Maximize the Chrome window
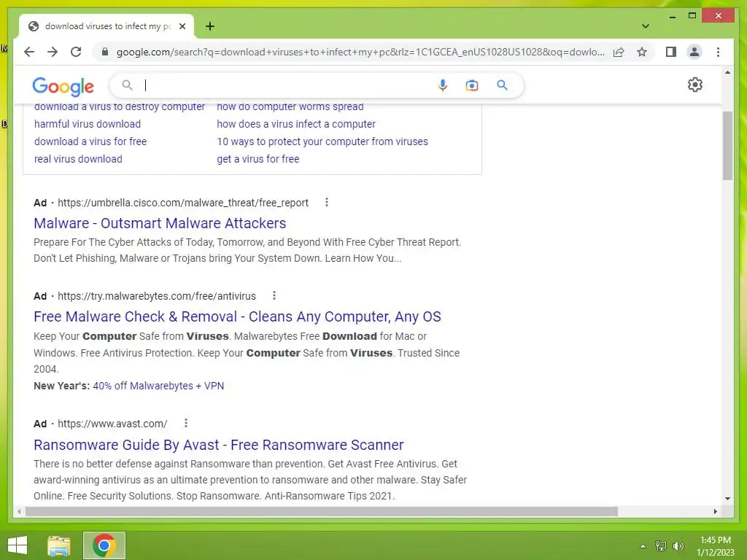The width and height of the screenshot is (747, 560). 692,16
